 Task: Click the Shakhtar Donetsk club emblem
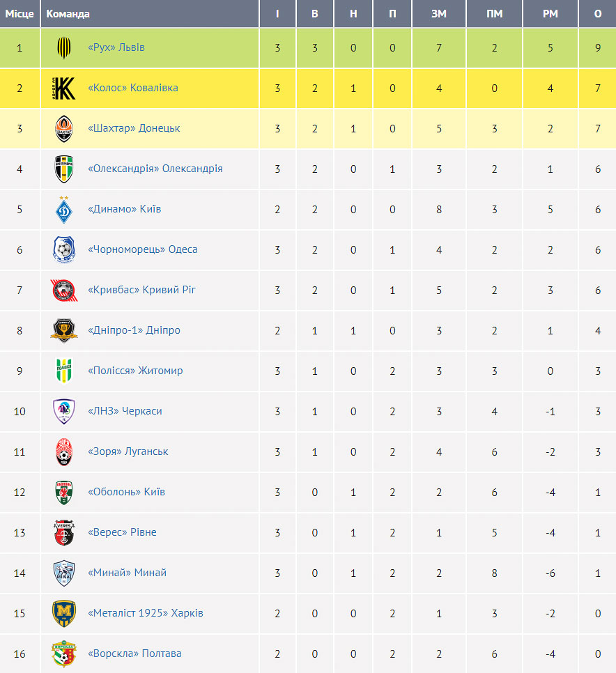point(64,129)
